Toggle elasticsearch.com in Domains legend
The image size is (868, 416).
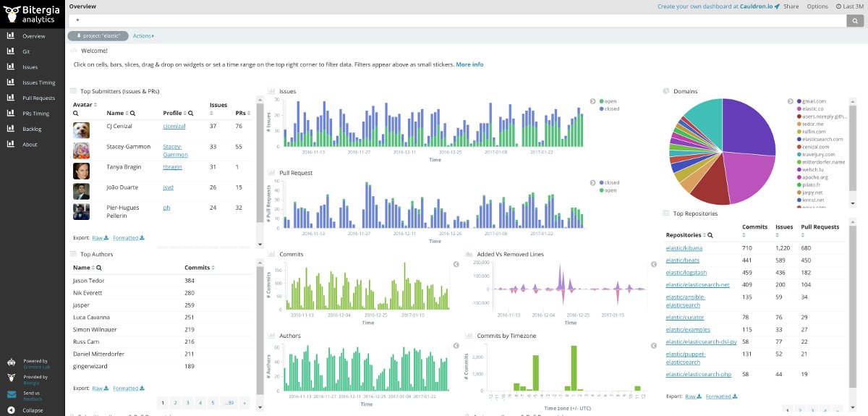click(820, 139)
